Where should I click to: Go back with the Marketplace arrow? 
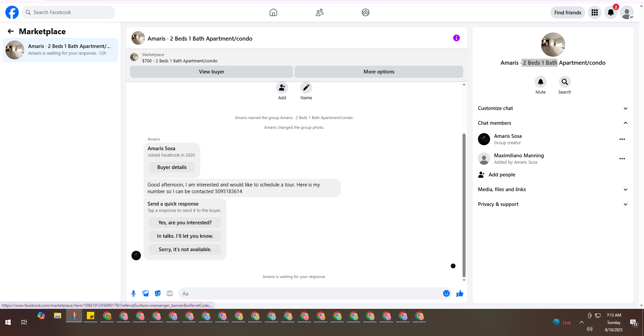pos(11,31)
